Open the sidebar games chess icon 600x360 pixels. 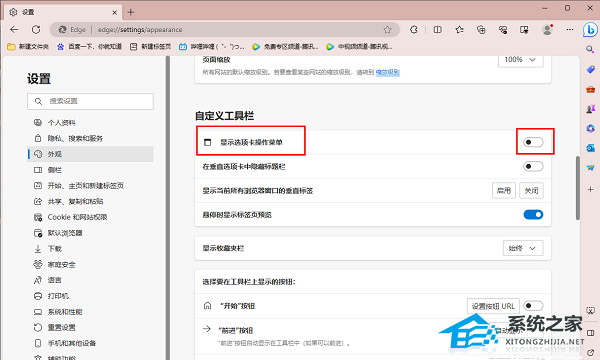(590, 109)
